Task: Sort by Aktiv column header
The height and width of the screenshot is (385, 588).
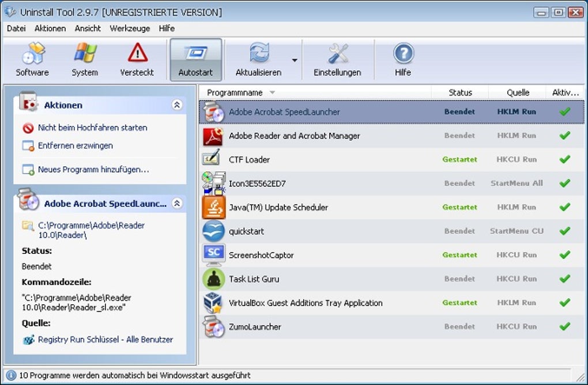Action: [565, 92]
